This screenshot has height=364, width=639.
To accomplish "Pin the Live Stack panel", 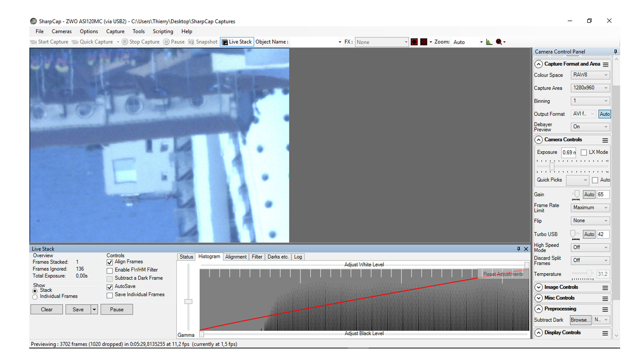I will (x=518, y=249).
